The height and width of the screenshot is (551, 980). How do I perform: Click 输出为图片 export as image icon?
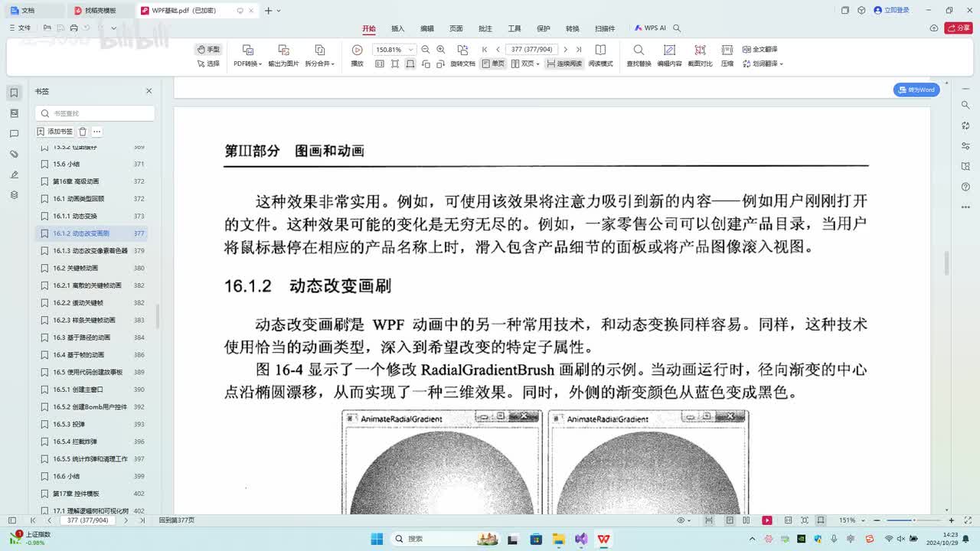[x=283, y=50]
